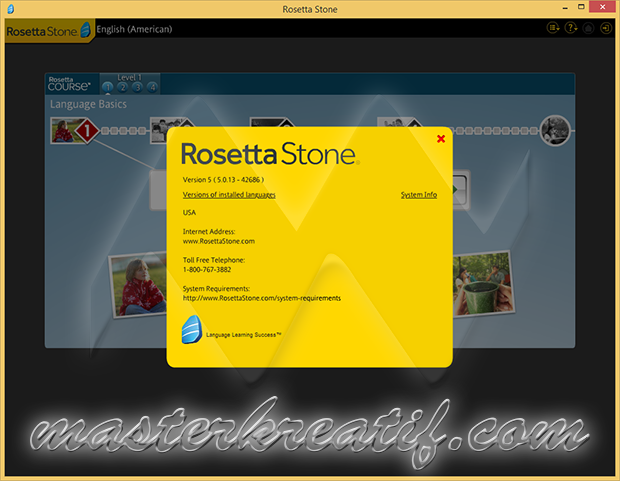Select Unit 4 in Level 1
Image resolution: width=620 pixels, height=481 pixels.
pos(152,87)
